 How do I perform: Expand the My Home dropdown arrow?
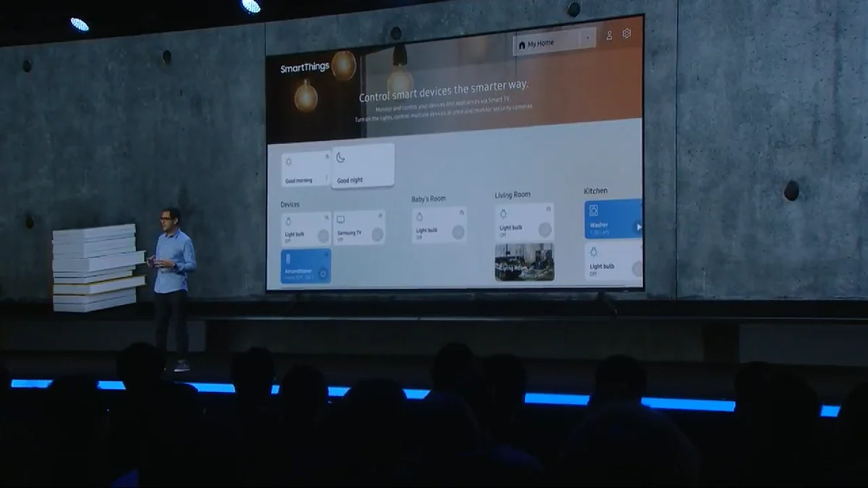pyautogui.click(x=587, y=38)
